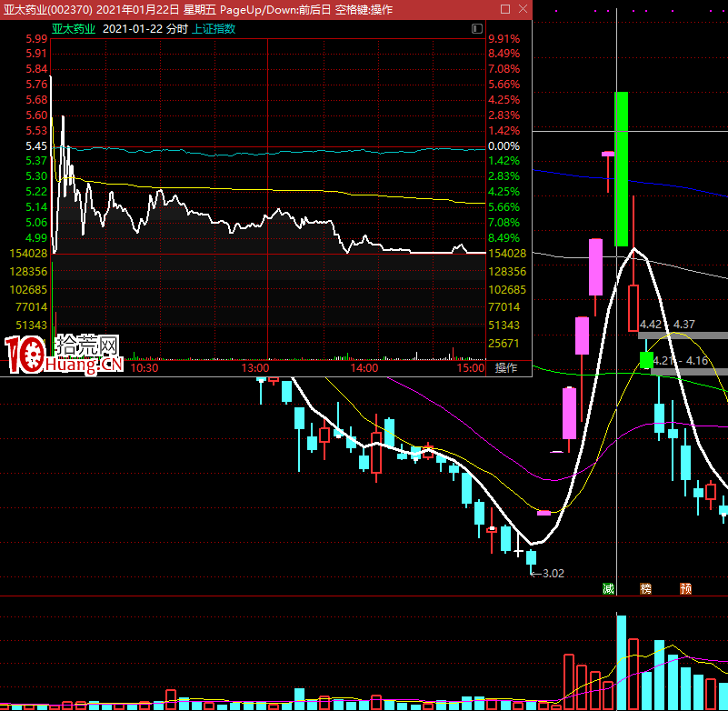Viewport: 728px width, 711px height.
Task: Click the 上证指数 index label
Action: [x=214, y=29]
